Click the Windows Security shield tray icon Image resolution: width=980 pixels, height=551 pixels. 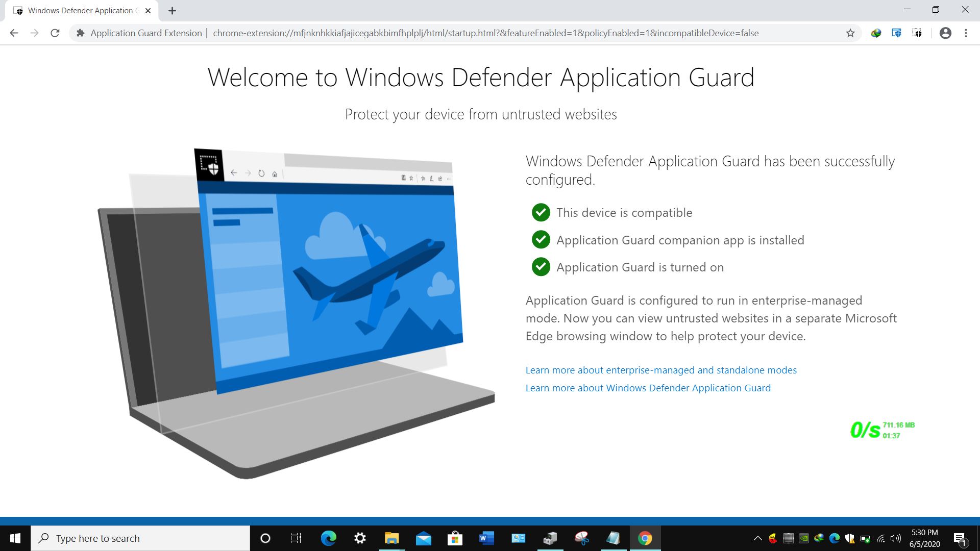pyautogui.click(x=850, y=538)
